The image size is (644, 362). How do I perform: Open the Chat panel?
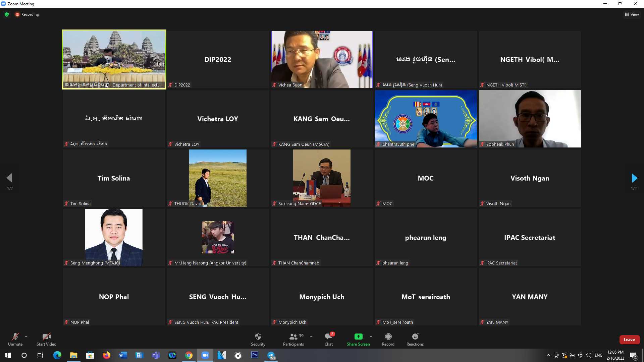click(329, 339)
